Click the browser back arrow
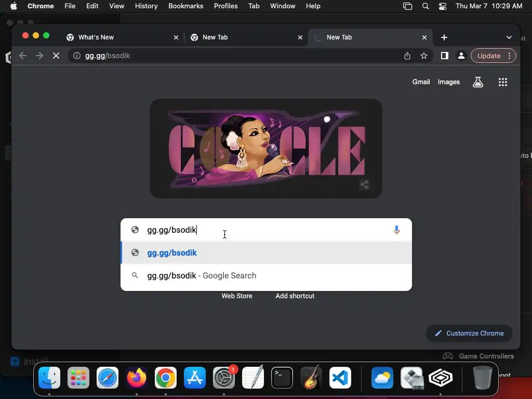The image size is (532, 399). [23, 56]
